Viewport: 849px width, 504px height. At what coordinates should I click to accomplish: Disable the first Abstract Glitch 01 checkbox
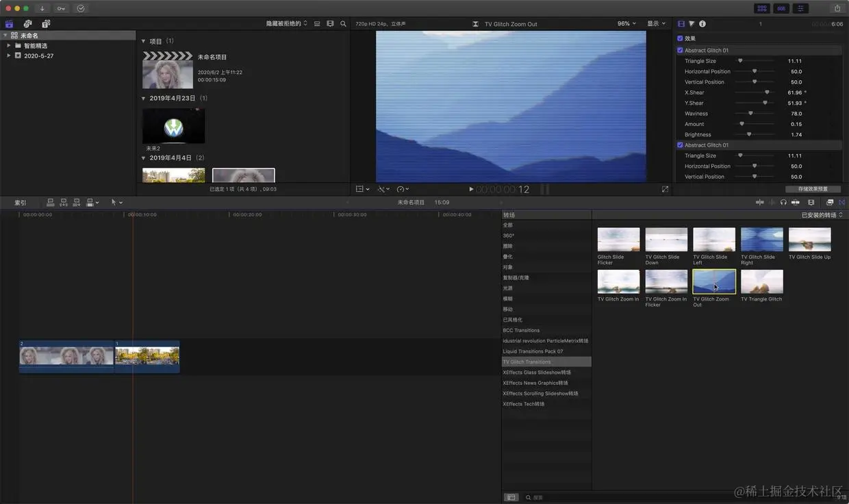coord(680,50)
